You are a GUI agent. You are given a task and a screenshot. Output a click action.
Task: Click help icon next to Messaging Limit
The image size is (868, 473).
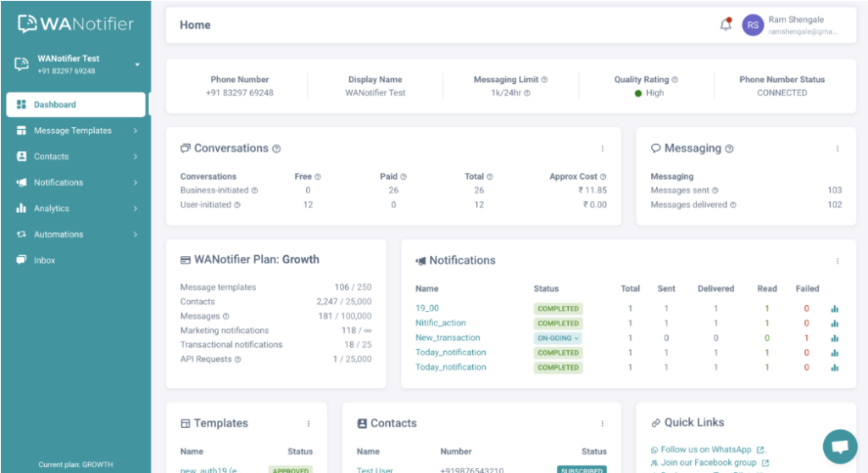(544, 80)
